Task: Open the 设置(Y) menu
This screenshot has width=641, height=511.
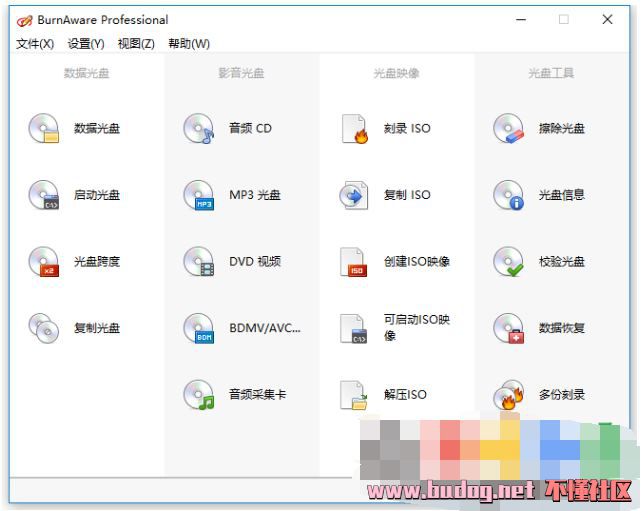Action: click(86, 44)
